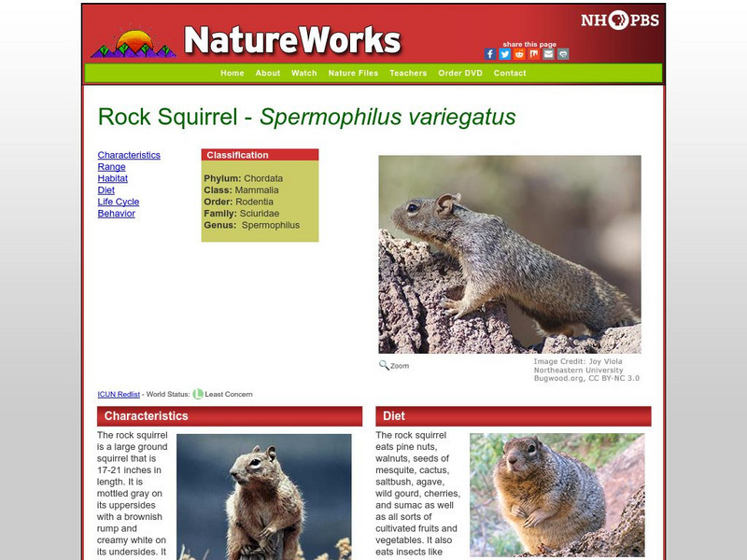Share page on Reddit

519,54
